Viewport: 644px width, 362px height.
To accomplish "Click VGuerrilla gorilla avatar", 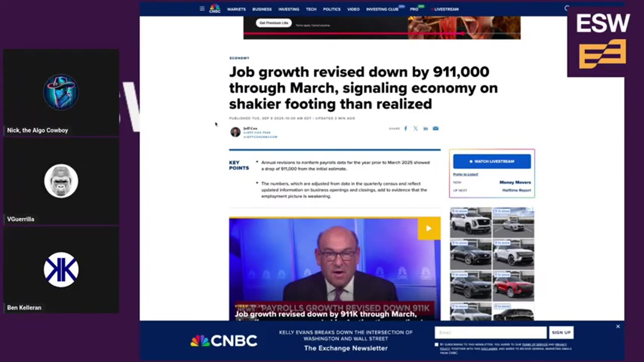I will [61, 181].
